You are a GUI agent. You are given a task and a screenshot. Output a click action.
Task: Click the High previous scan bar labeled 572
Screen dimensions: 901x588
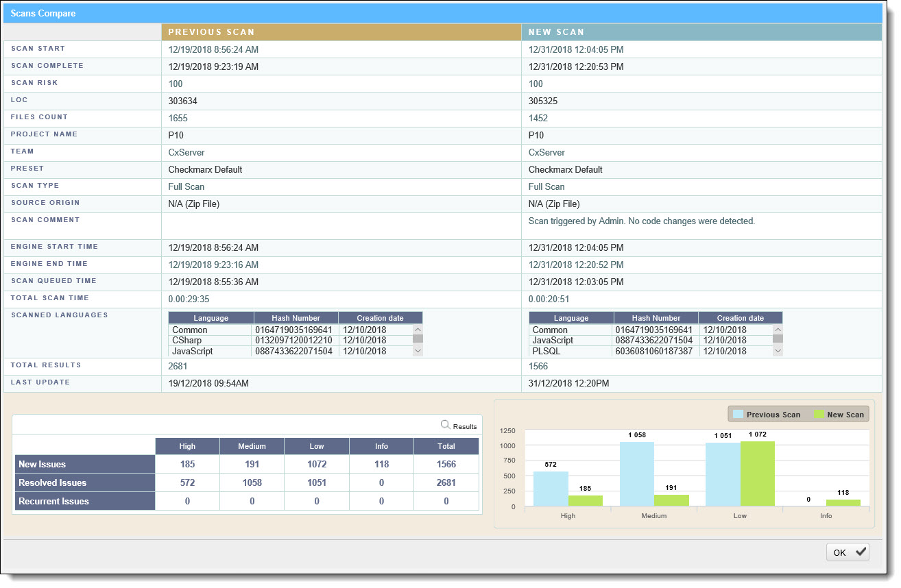(551, 489)
